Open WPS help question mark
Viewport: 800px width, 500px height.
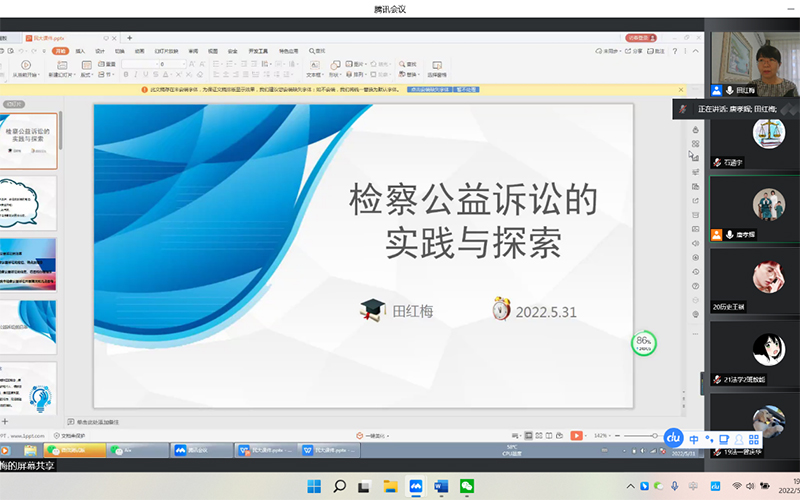[x=674, y=51]
